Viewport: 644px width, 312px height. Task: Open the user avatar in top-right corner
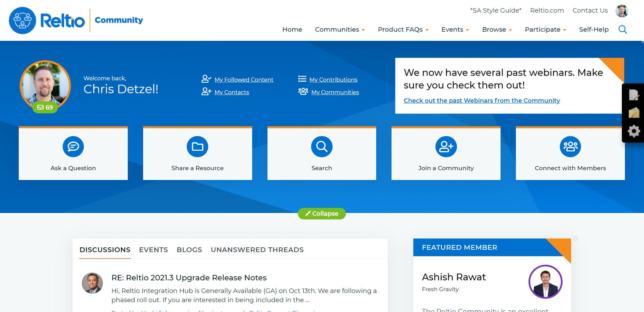[x=622, y=11]
